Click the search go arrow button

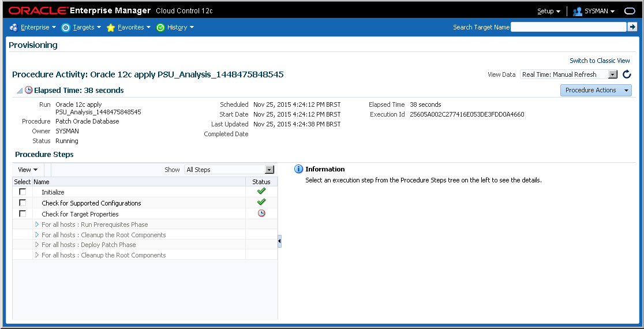[x=632, y=27]
